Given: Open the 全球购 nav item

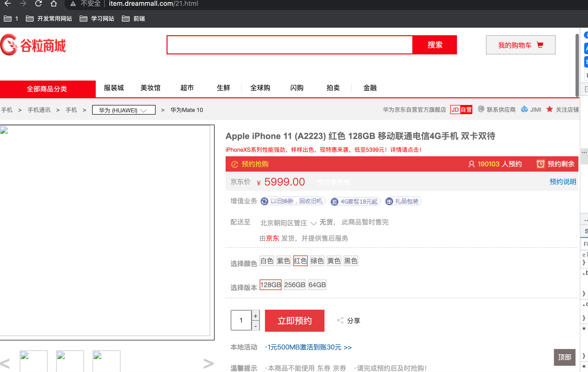Looking at the screenshot, I should [260, 87].
